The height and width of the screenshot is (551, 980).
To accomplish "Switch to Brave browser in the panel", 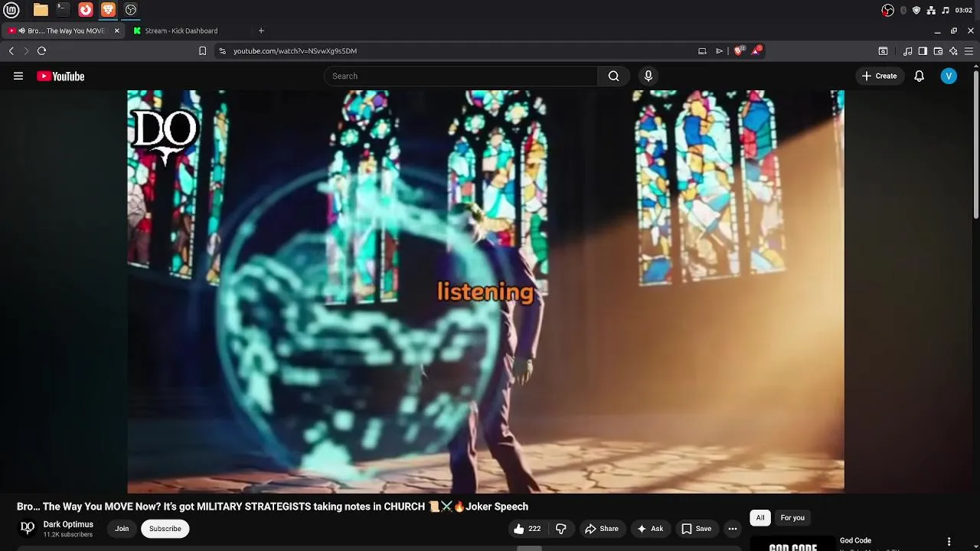I will (x=108, y=10).
